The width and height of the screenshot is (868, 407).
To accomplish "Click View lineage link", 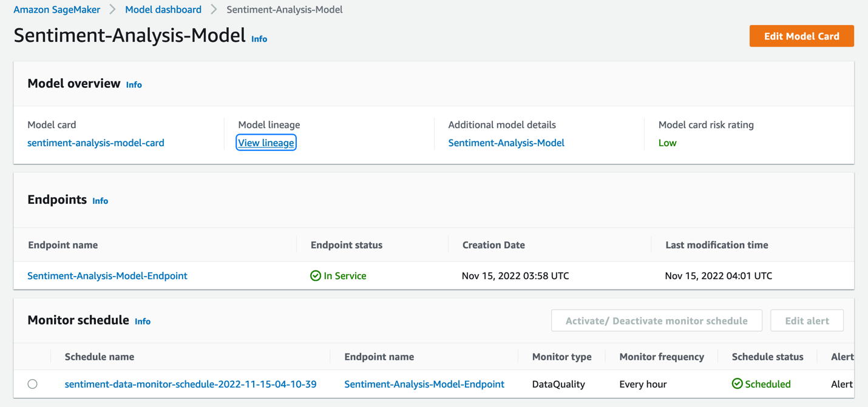I will (266, 143).
